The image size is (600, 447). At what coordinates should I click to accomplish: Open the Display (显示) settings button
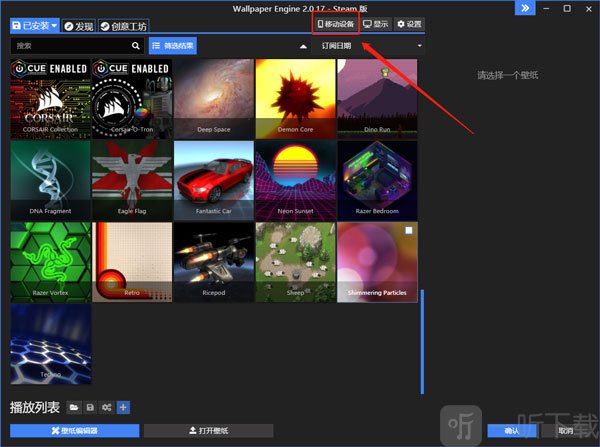coord(376,24)
